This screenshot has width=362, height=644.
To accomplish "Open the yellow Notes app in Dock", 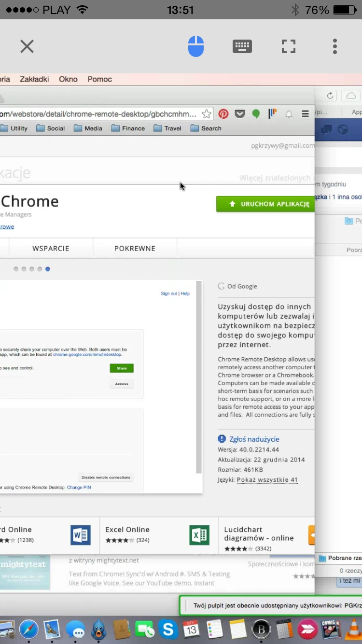I will [x=237, y=629].
